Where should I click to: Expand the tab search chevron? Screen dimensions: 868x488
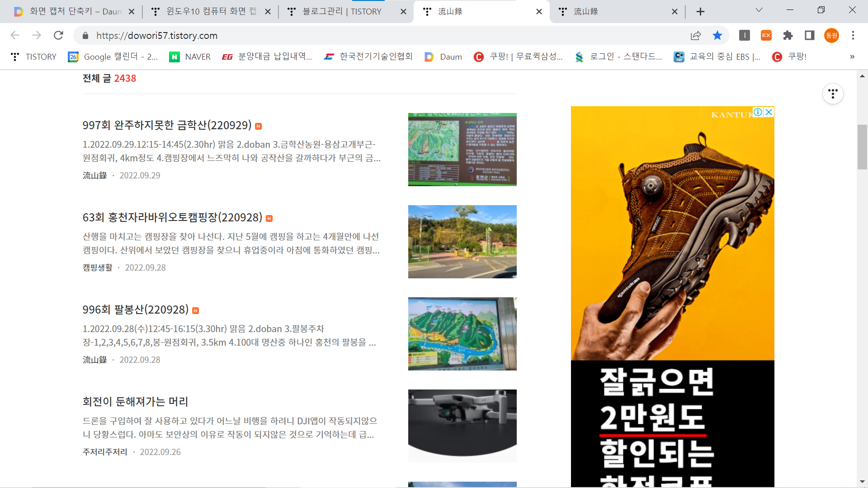(x=759, y=10)
